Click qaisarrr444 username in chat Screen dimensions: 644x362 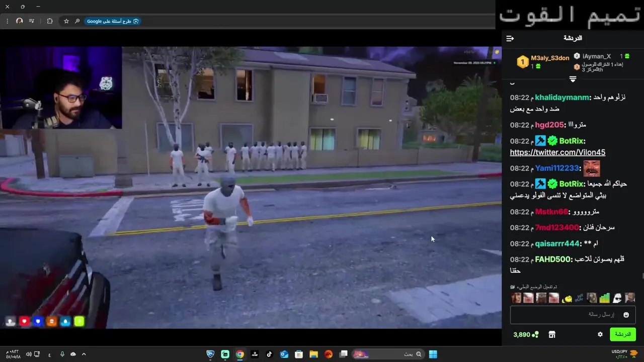coord(557,243)
